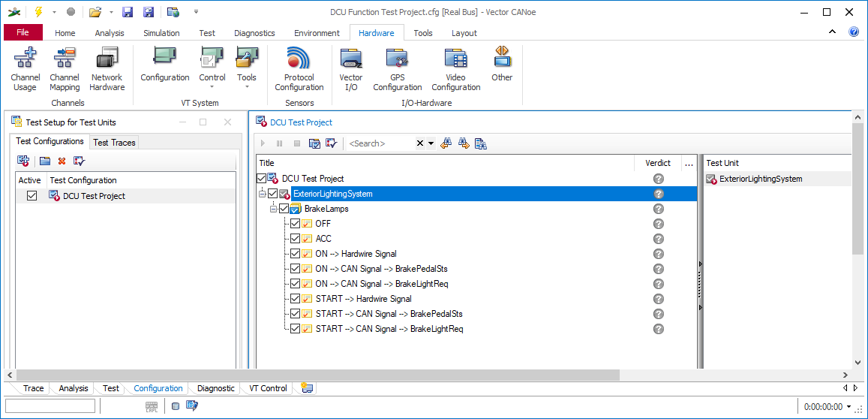
Task: Click the CAPL keyboard icon in status bar
Action: pyautogui.click(x=152, y=406)
